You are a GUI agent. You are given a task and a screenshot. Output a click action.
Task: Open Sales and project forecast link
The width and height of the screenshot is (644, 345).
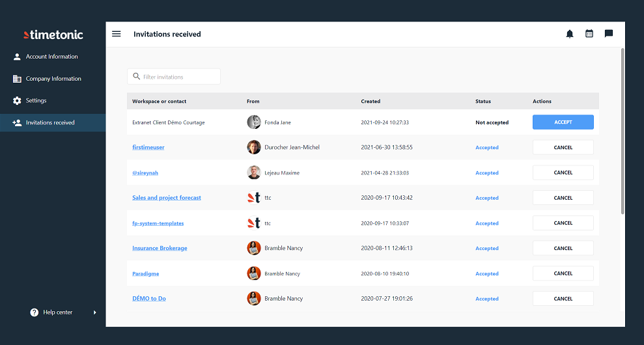coord(166,198)
